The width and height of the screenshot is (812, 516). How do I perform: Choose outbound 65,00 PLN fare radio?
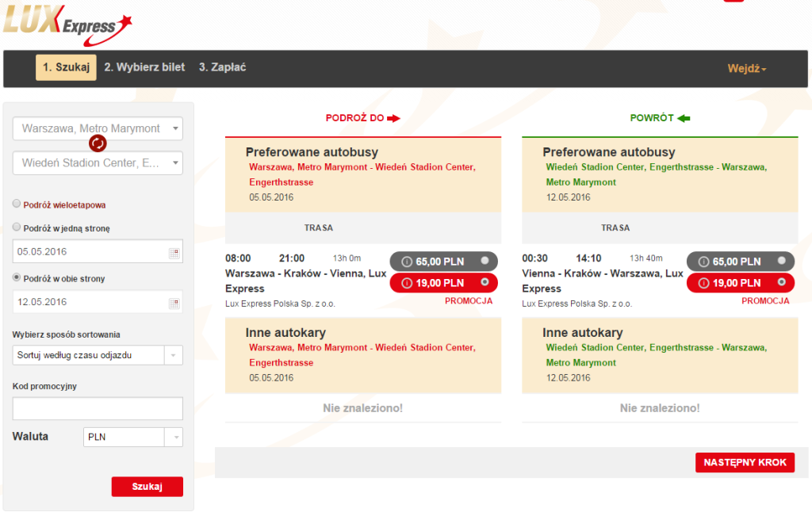point(485,261)
